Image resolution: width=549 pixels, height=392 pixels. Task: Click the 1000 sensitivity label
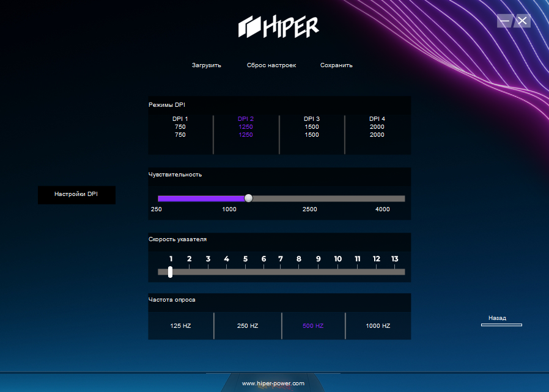[x=229, y=209]
